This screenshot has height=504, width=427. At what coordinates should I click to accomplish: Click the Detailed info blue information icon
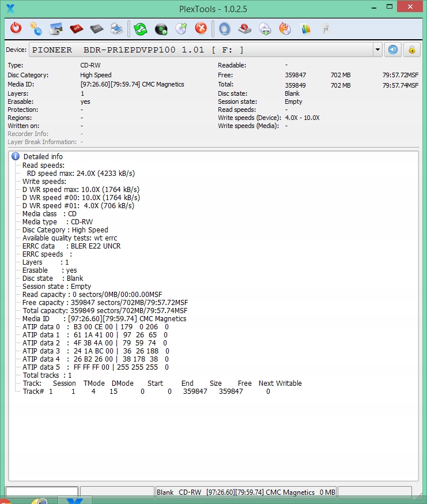[16, 156]
